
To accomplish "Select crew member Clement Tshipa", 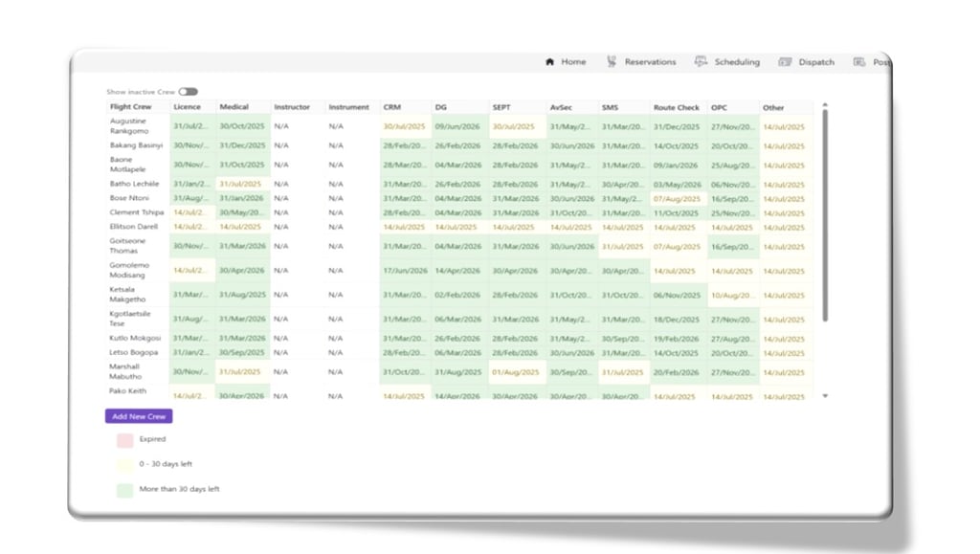I will tap(137, 212).
